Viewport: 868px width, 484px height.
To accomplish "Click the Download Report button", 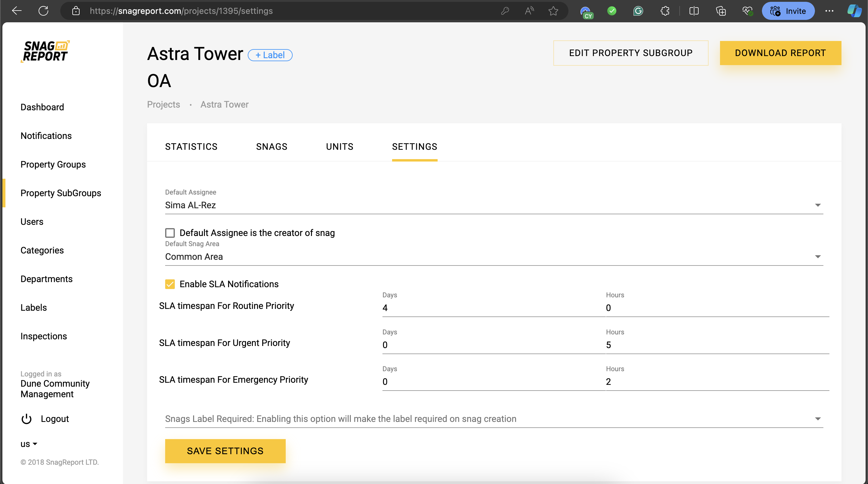I will (x=780, y=53).
